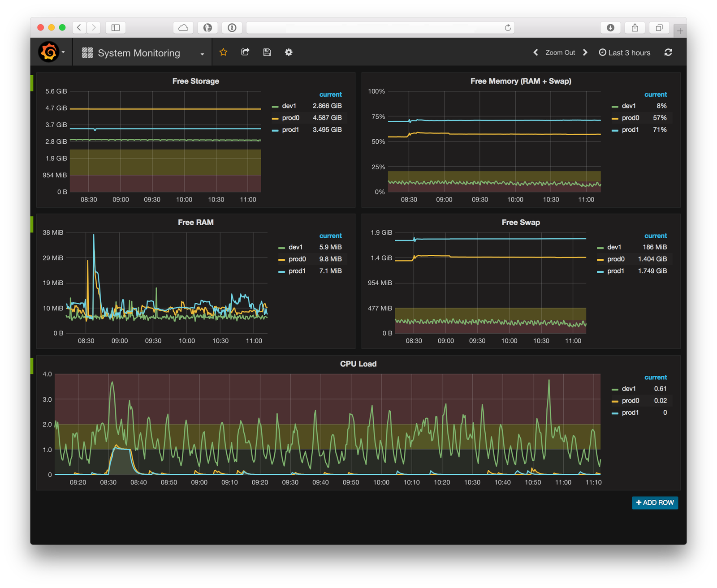Click Zoom Out to widen the time range
Image resolution: width=717 pixels, height=588 pixels.
560,52
